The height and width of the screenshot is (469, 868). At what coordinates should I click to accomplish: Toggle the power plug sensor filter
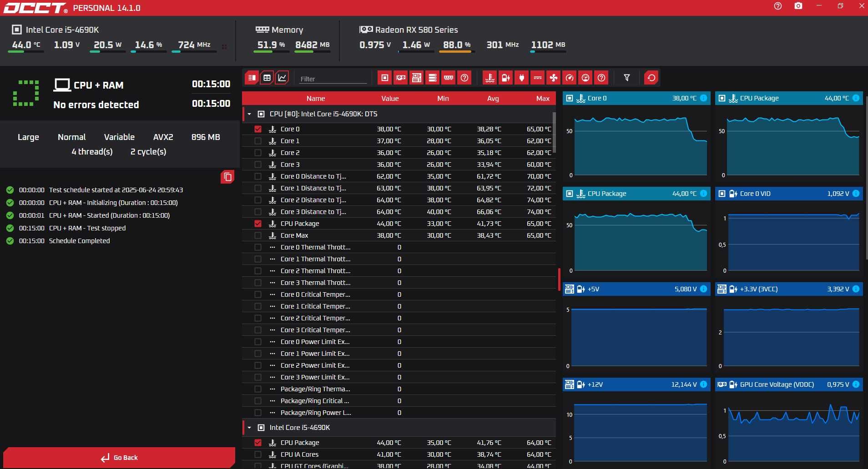pos(522,78)
